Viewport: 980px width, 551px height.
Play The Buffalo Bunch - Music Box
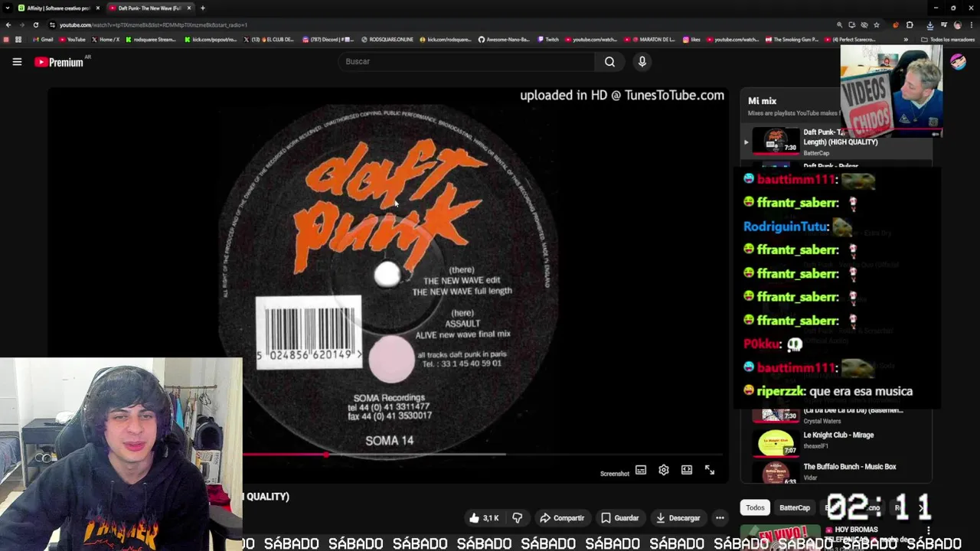(838, 471)
